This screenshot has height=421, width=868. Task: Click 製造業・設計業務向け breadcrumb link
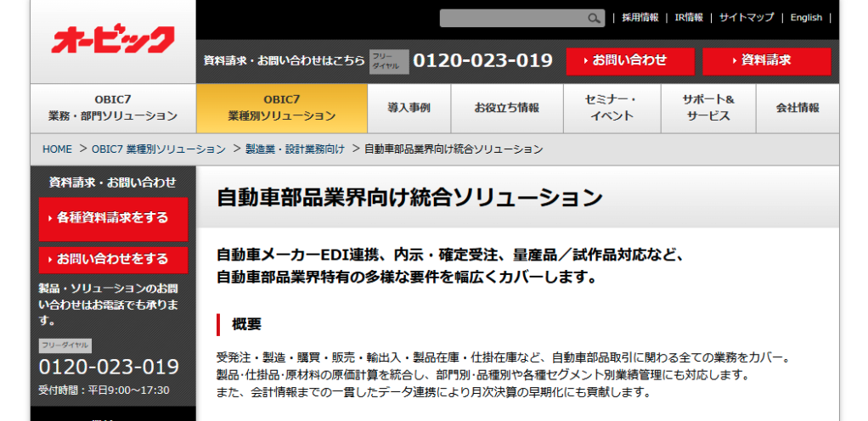click(x=295, y=149)
